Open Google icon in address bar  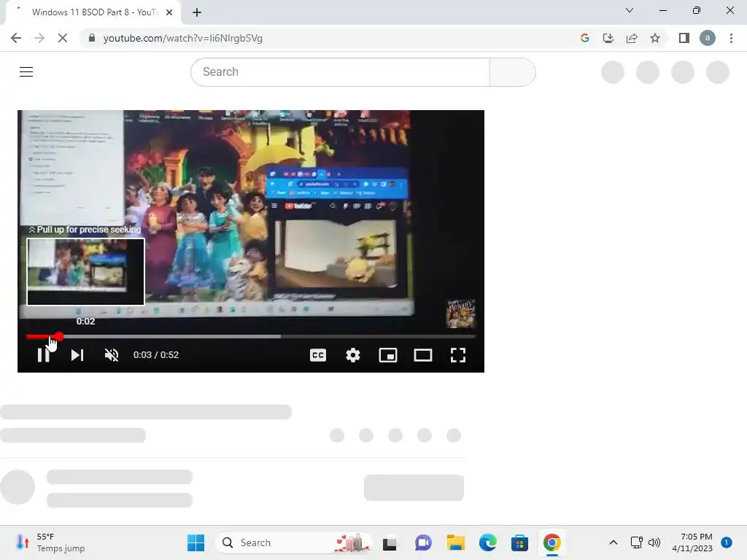coord(585,38)
